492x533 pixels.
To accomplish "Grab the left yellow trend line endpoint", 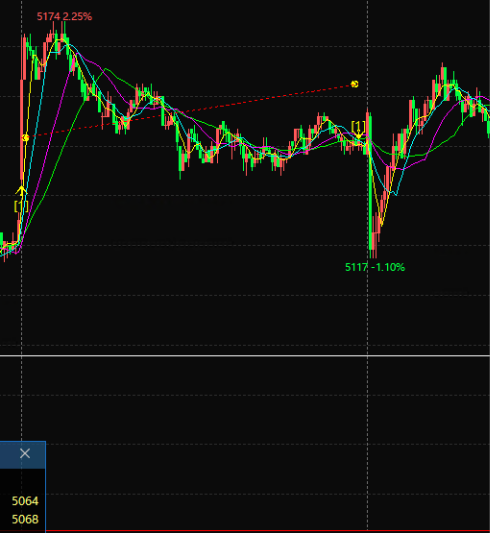I will pos(26,138).
